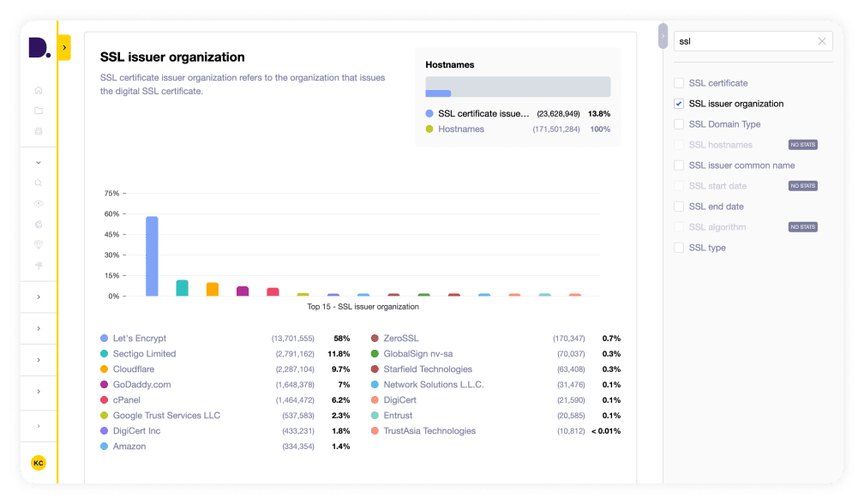Screen dimensions: 864x504
Task: Select Let's Encrypt in the chart legend
Action: point(139,339)
